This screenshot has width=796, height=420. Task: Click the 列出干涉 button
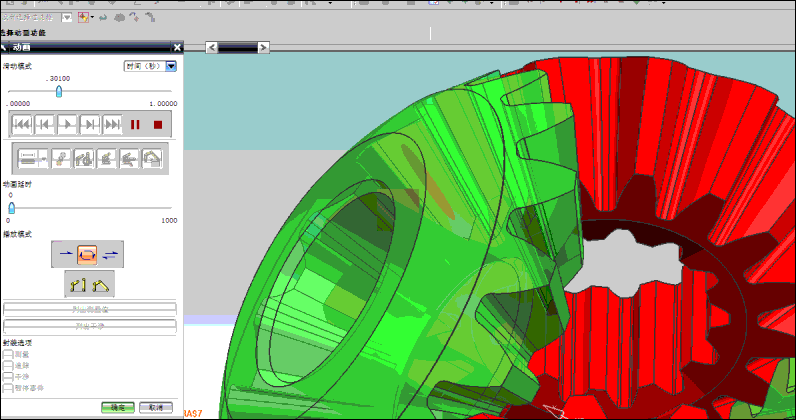pyautogui.click(x=90, y=326)
